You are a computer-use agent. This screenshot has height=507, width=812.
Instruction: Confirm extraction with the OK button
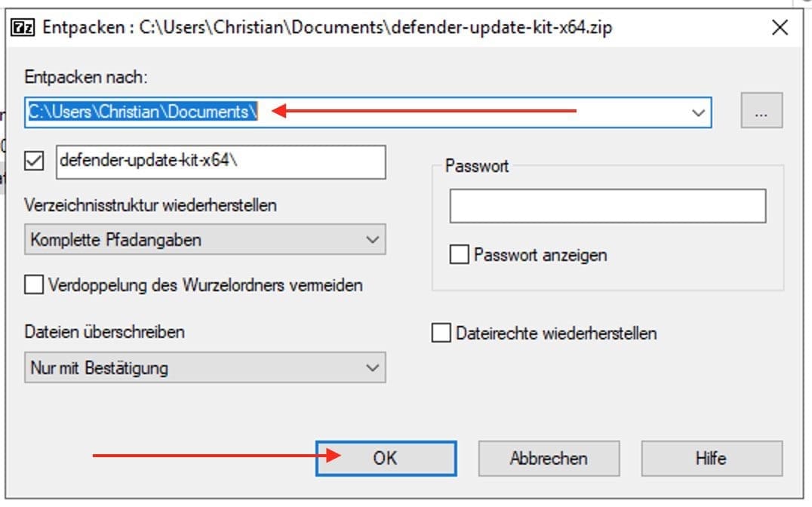pos(385,457)
